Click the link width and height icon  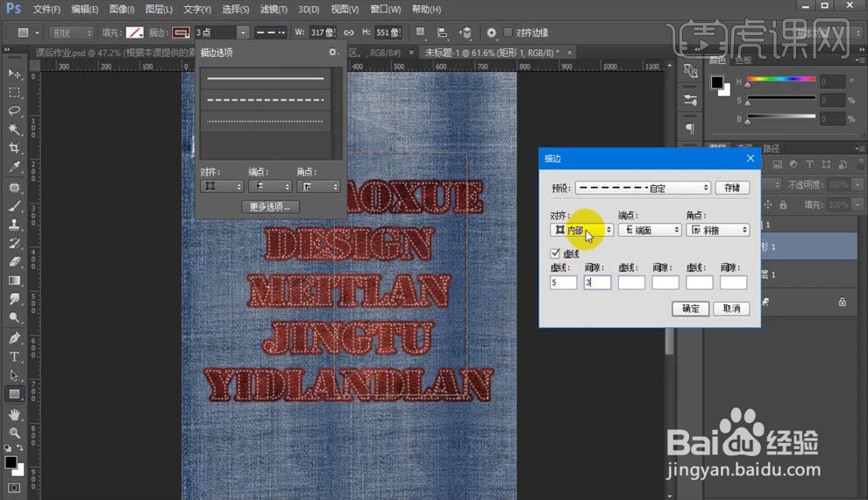pyautogui.click(x=349, y=32)
